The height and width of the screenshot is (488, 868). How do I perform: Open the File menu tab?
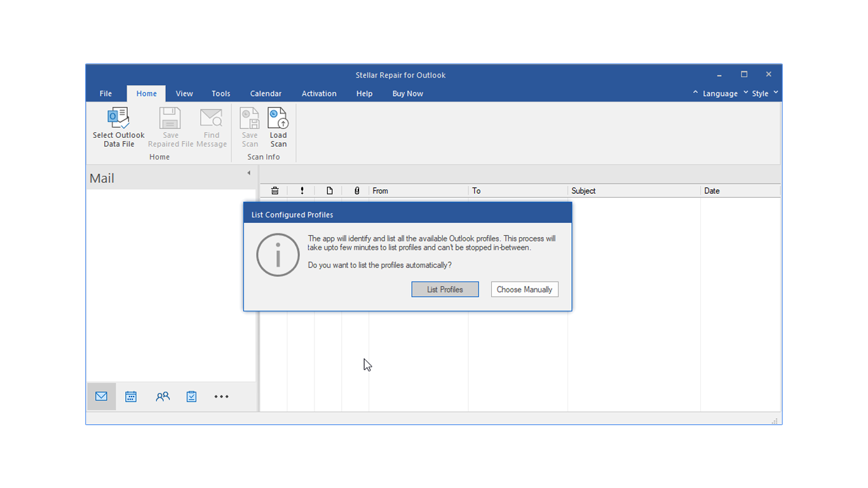coord(105,93)
